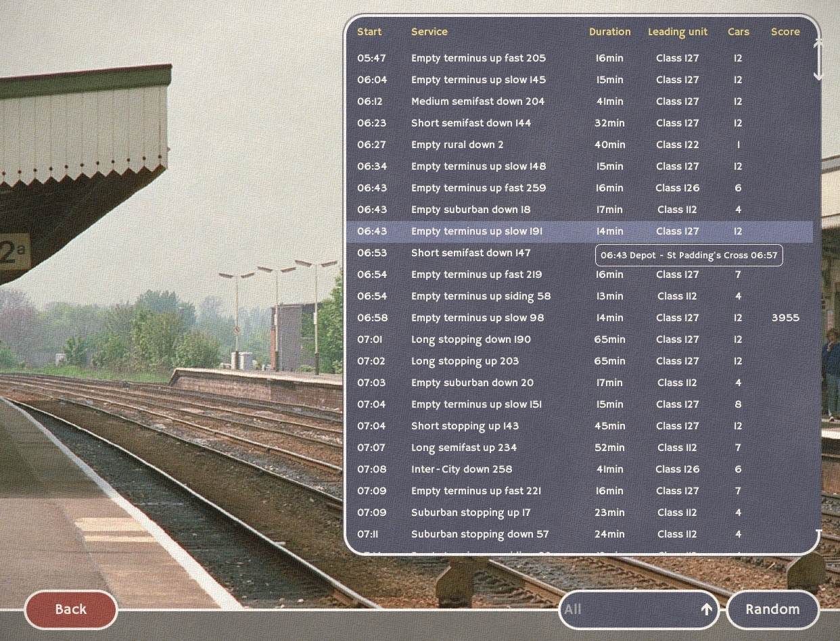
Task: Click 13min duration cell
Action: click(610, 296)
